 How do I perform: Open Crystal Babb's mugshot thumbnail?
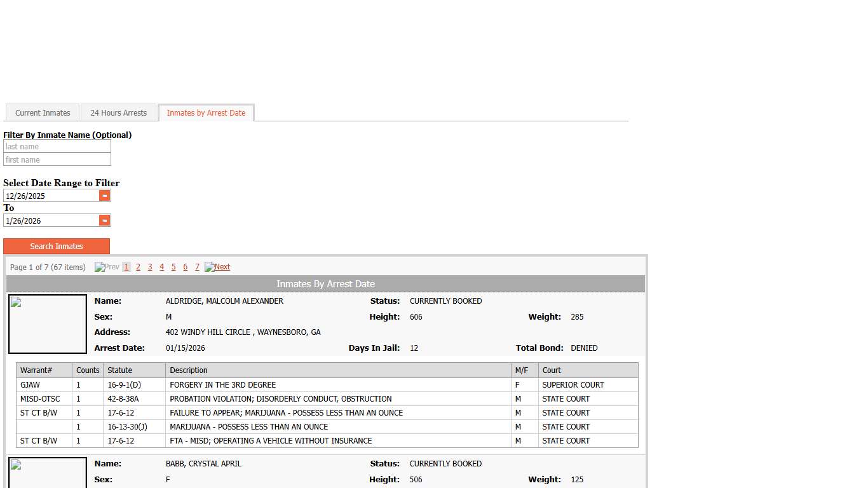pos(48,473)
